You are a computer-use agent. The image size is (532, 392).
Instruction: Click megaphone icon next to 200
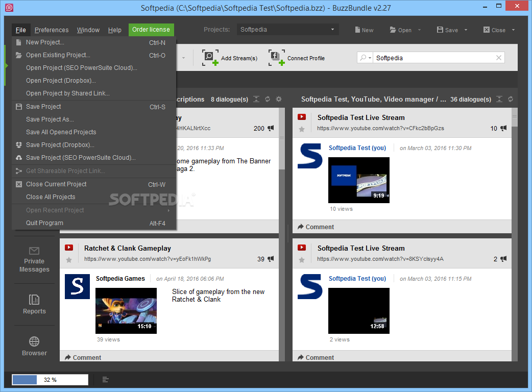click(271, 128)
